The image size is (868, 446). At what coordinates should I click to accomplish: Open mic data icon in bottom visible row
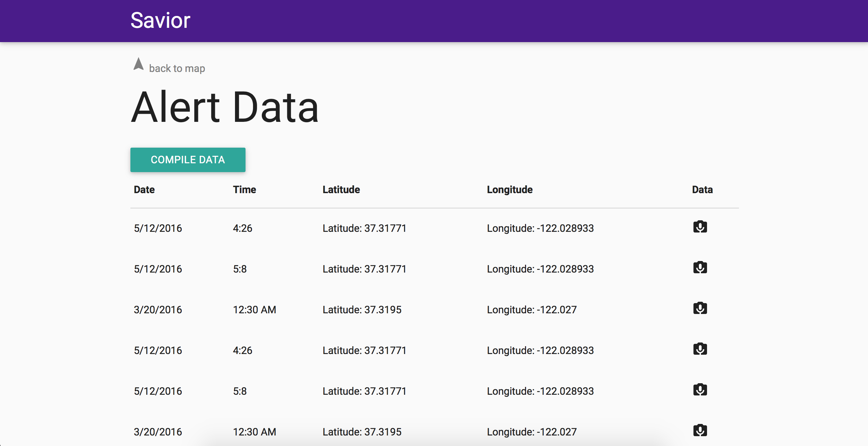click(x=700, y=430)
